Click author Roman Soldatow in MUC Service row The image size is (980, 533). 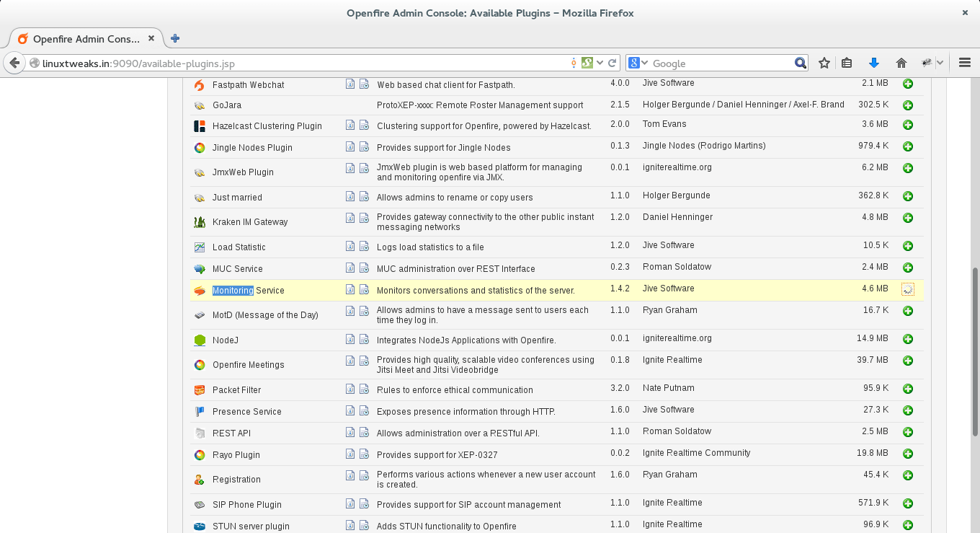tap(677, 267)
